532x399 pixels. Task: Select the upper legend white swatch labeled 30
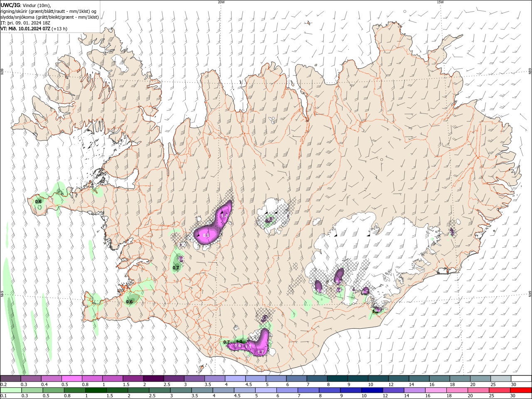tap(521, 379)
